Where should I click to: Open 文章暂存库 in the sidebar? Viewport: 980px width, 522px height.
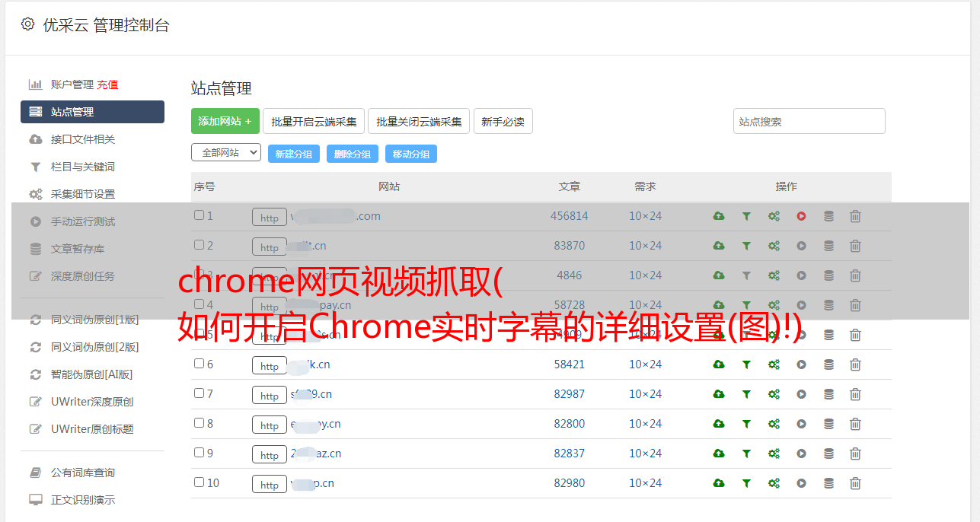point(78,249)
